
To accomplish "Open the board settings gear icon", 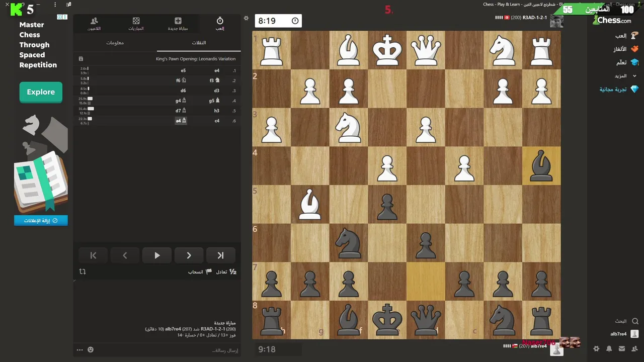I will (x=246, y=18).
